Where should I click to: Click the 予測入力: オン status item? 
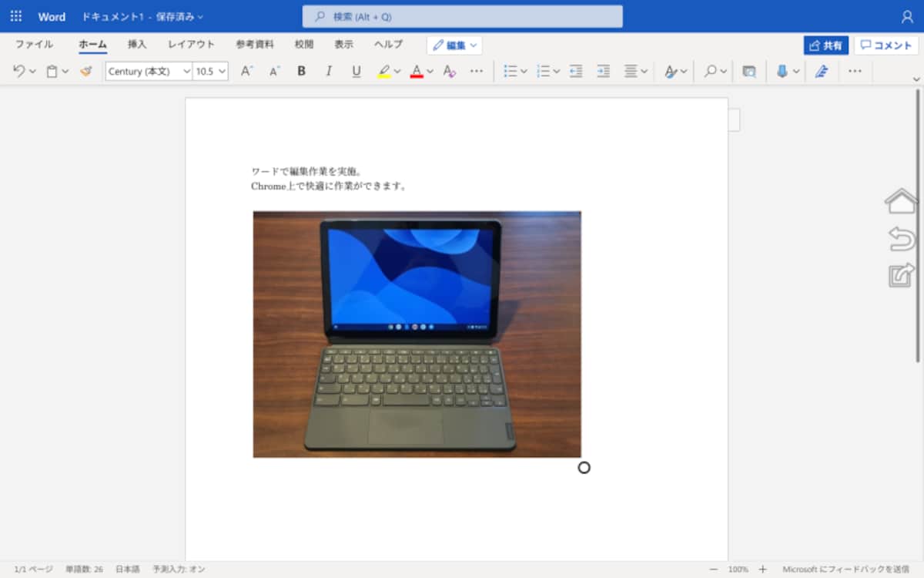coord(179,569)
